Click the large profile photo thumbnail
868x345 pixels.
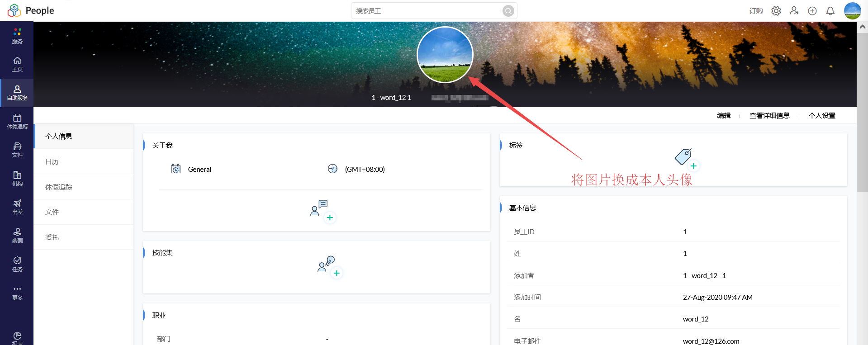click(445, 55)
